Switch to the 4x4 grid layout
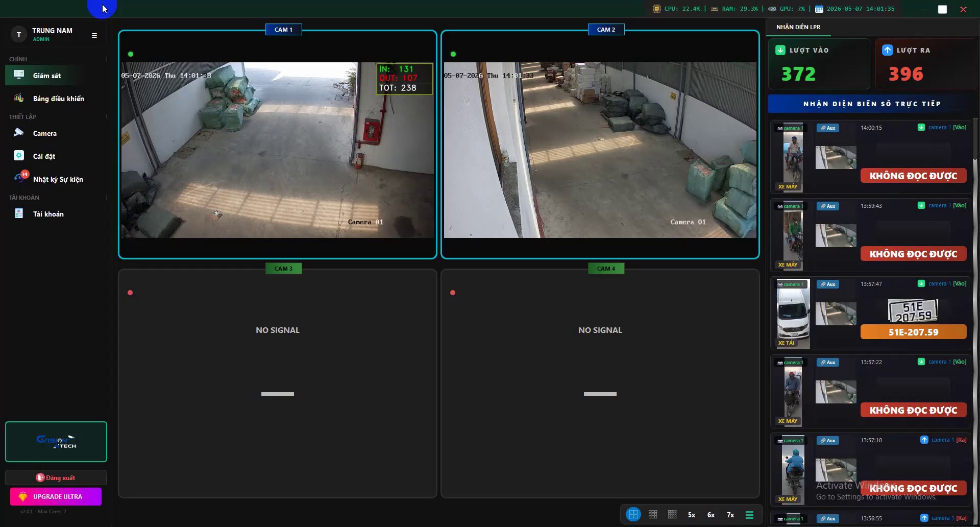The image size is (980, 527). (x=672, y=514)
